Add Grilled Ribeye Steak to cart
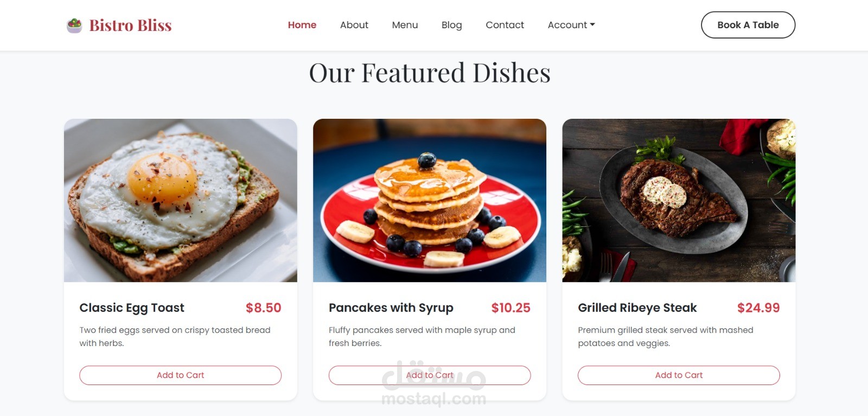The width and height of the screenshot is (868, 416). point(679,375)
